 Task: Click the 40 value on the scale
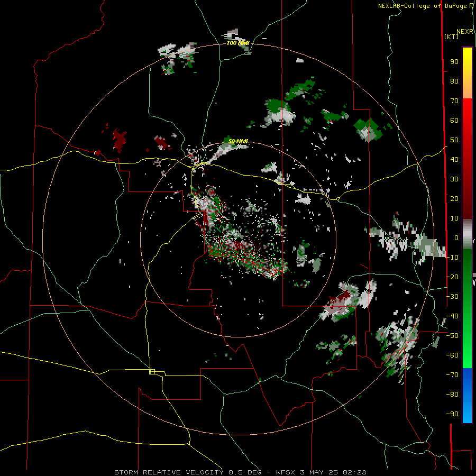(x=454, y=160)
